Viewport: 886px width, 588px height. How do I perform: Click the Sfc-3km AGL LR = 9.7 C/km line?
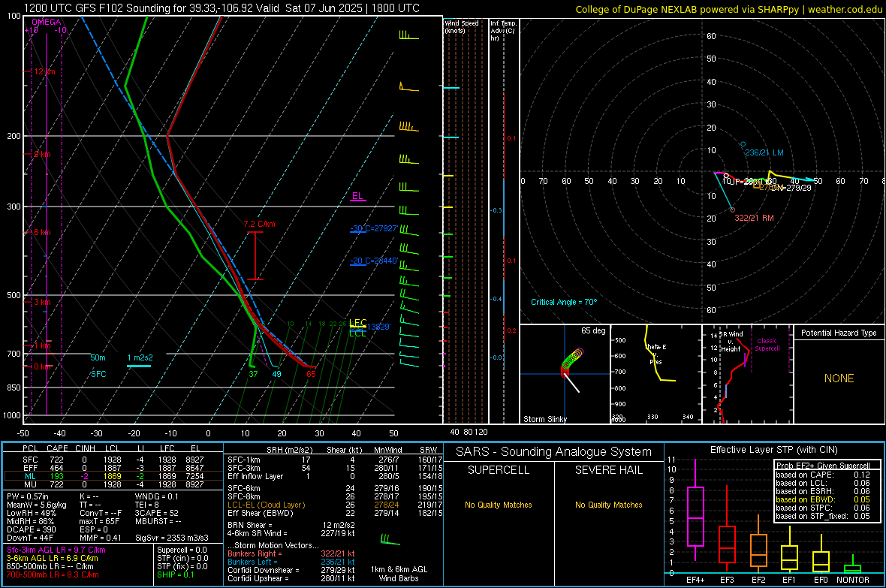tap(56, 550)
